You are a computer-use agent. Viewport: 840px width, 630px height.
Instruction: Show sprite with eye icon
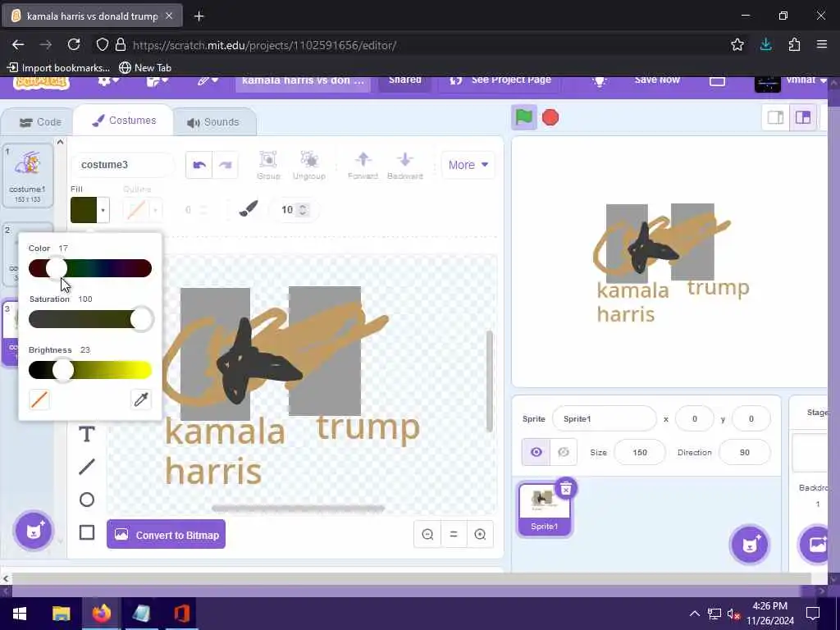536,452
